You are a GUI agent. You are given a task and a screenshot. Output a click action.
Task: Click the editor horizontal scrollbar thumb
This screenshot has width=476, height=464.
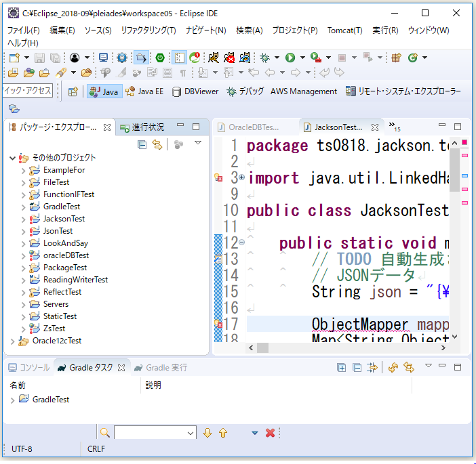click(x=262, y=347)
